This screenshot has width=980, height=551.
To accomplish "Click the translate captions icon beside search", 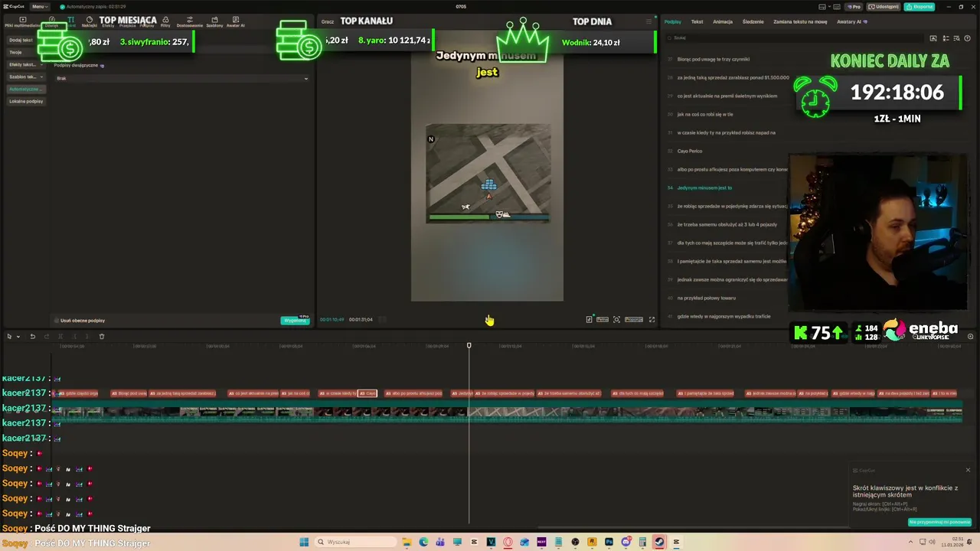I will pos(946,37).
